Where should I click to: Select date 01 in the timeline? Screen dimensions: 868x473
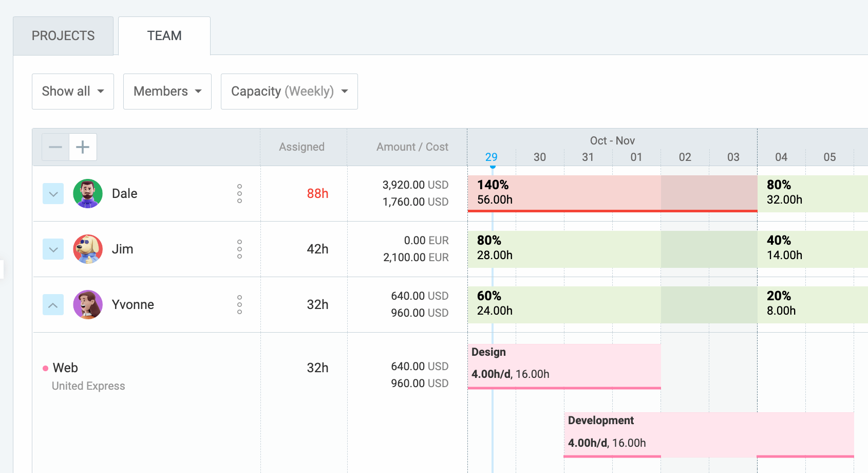pyautogui.click(x=636, y=157)
